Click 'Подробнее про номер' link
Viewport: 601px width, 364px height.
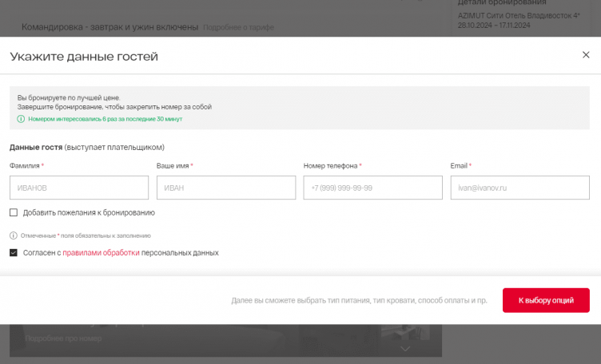[x=64, y=338]
